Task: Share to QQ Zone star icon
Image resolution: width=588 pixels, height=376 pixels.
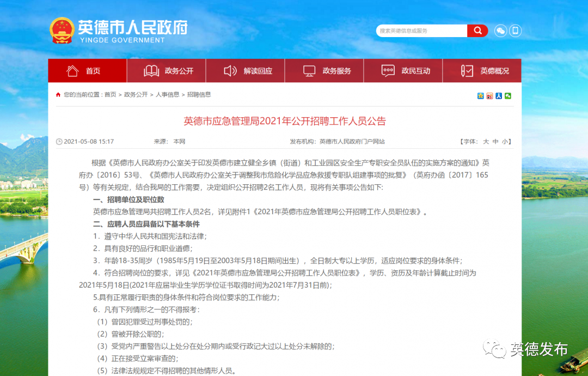Action: tap(480, 96)
